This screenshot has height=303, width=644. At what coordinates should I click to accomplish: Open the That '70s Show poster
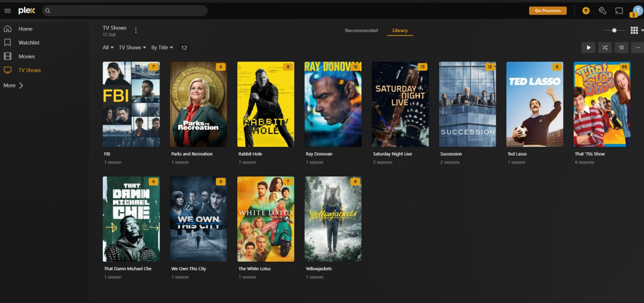(x=602, y=104)
